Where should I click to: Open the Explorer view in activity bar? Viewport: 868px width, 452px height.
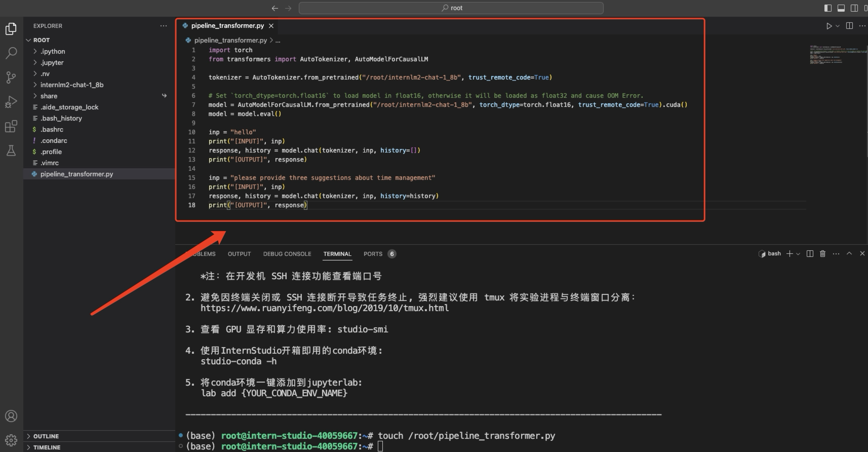pos(11,29)
